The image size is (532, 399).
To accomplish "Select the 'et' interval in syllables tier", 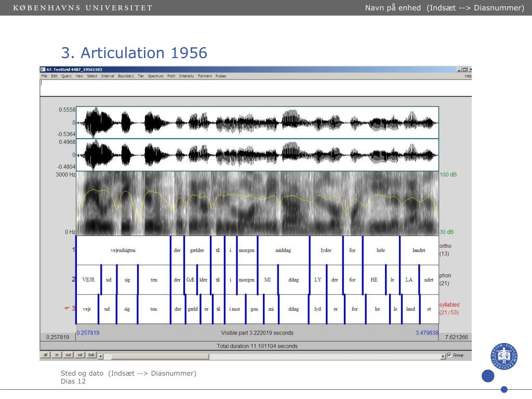I will (x=429, y=309).
